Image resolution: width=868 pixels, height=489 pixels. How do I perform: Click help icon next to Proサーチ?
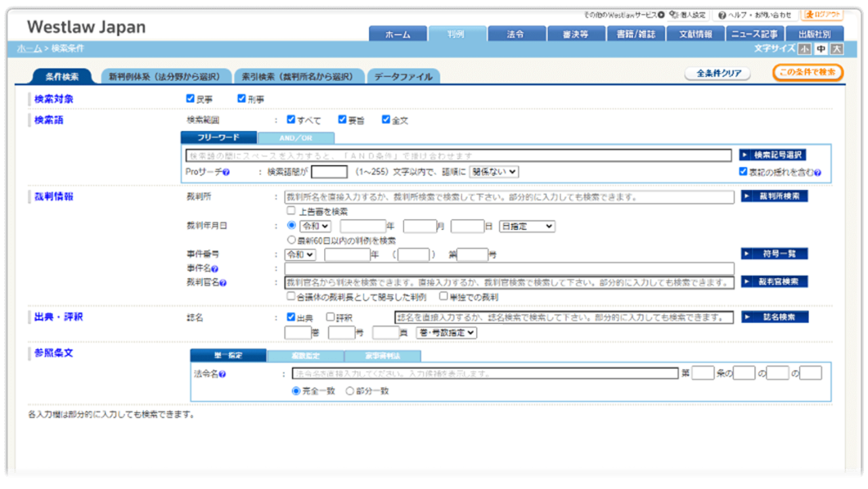coord(226,172)
